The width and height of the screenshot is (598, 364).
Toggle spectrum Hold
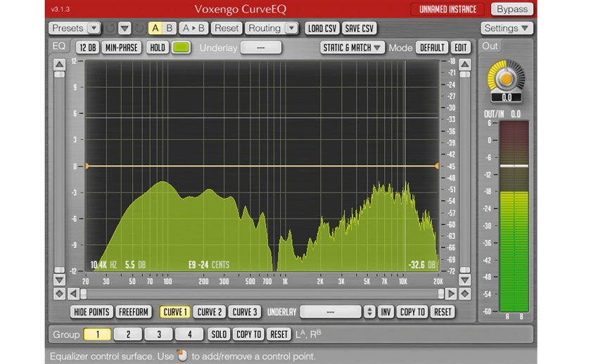point(158,48)
